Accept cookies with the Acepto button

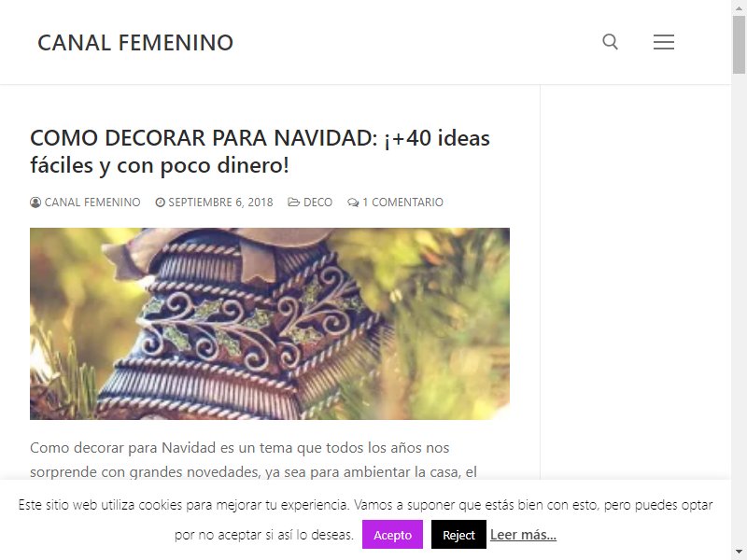392,534
